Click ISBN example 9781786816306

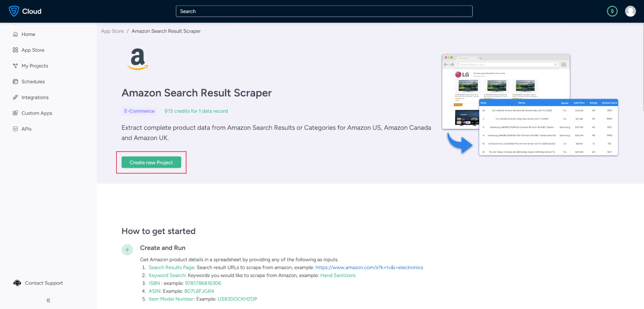(x=203, y=283)
